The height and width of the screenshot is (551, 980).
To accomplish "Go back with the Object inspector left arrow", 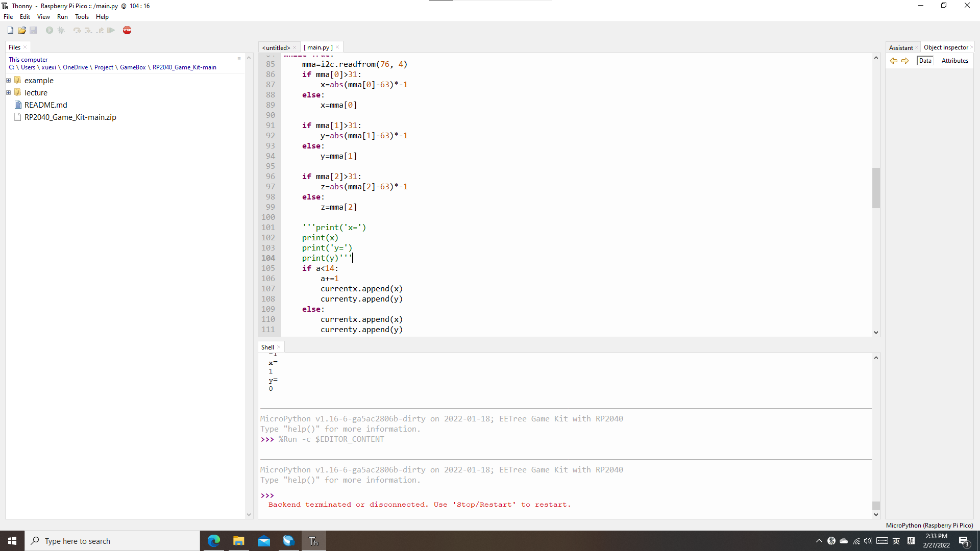I will pyautogui.click(x=894, y=61).
